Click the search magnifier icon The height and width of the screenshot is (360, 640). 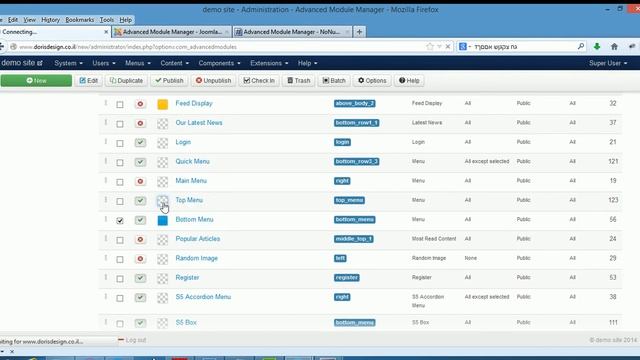[x=580, y=47]
